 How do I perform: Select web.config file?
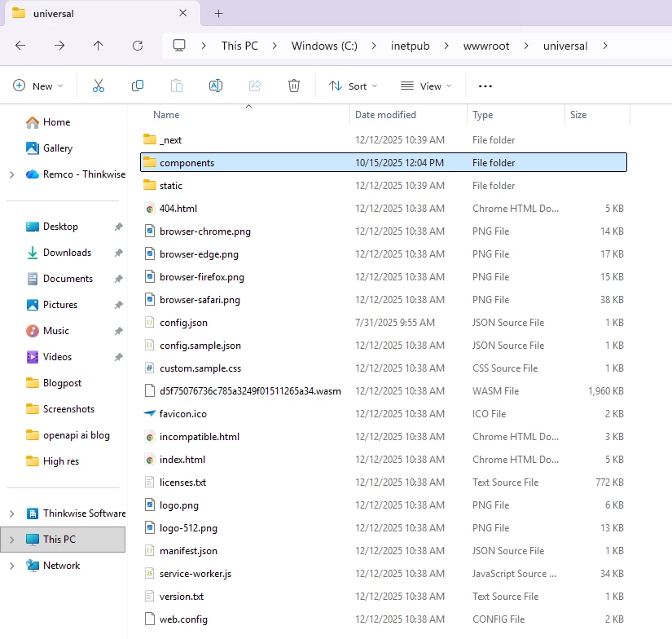tap(384, 619)
